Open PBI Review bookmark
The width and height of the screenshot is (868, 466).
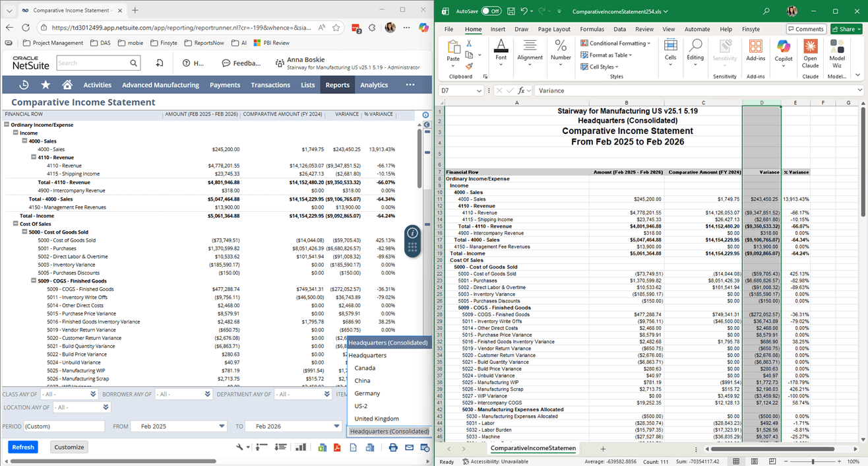(x=271, y=43)
